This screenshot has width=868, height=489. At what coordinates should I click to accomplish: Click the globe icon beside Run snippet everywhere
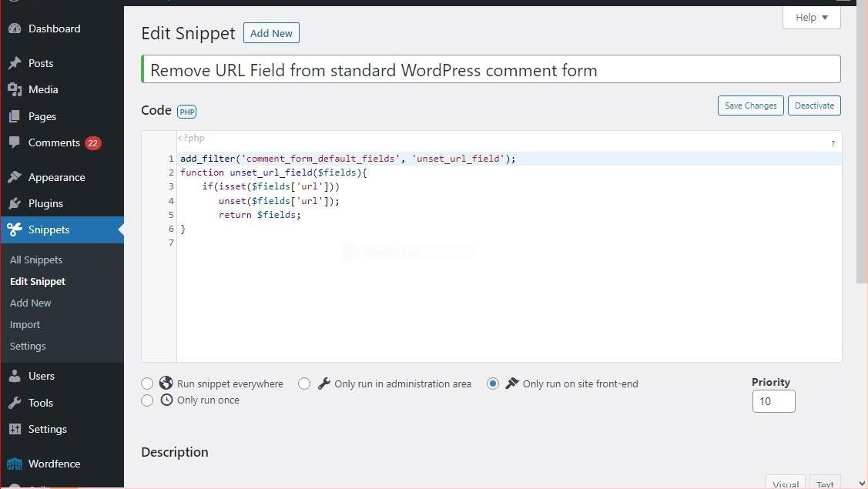(166, 383)
